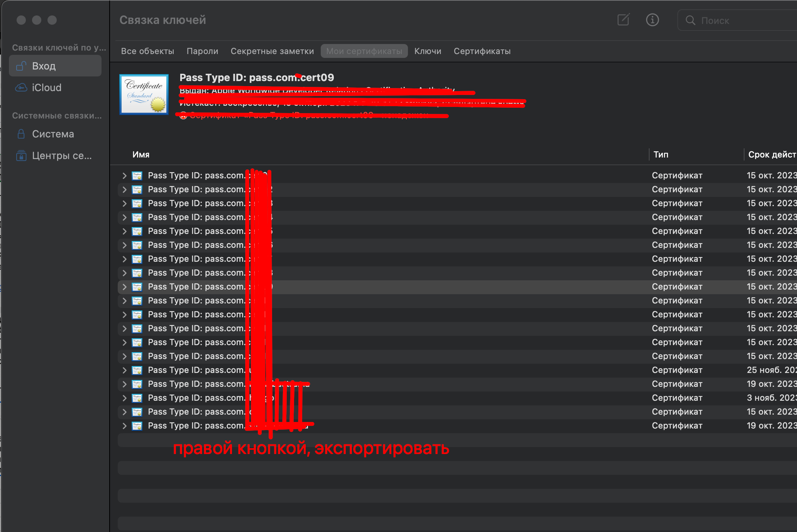Click the Системные связки... sidebar header
The width and height of the screenshot is (797, 532).
click(57, 116)
